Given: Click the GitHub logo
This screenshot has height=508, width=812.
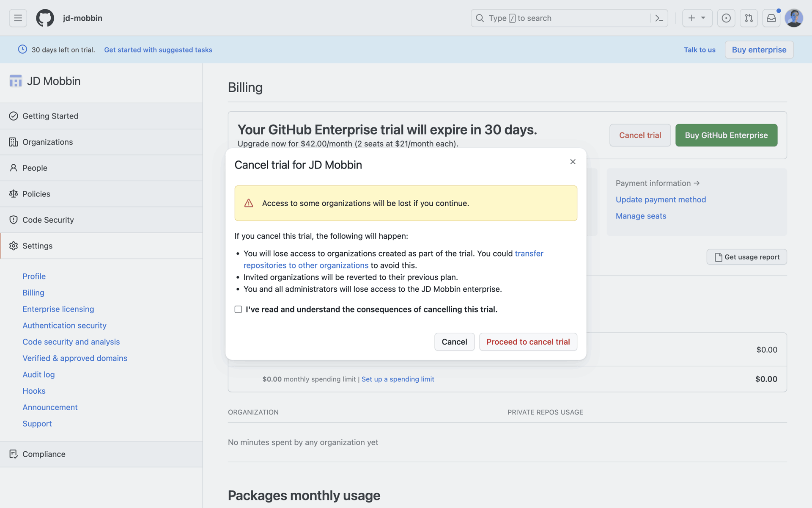Looking at the screenshot, I should click(x=45, y=18).
